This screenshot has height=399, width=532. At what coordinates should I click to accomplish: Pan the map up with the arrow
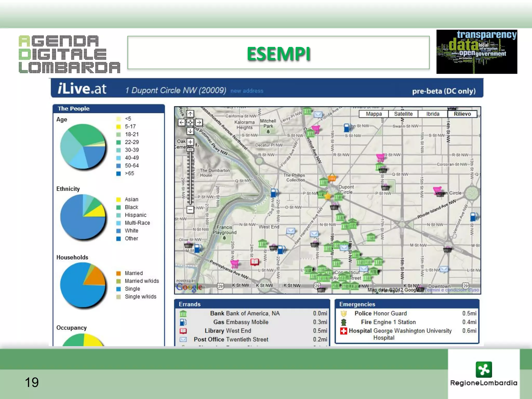pos(190,114)
